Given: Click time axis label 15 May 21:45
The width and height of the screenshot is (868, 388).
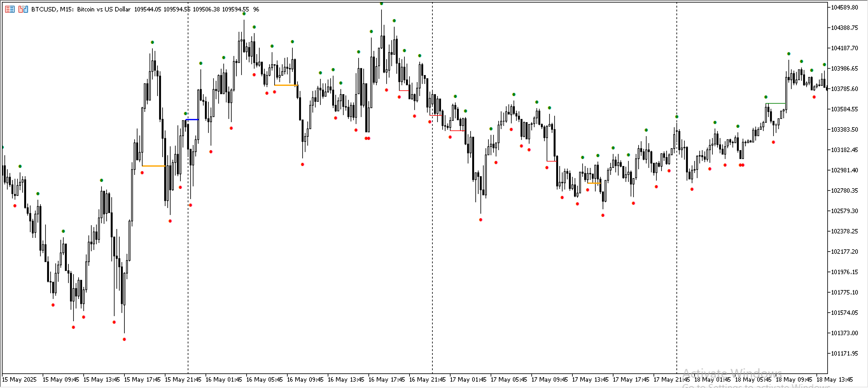Looking at the screenshot, I should tap(183, 380).
